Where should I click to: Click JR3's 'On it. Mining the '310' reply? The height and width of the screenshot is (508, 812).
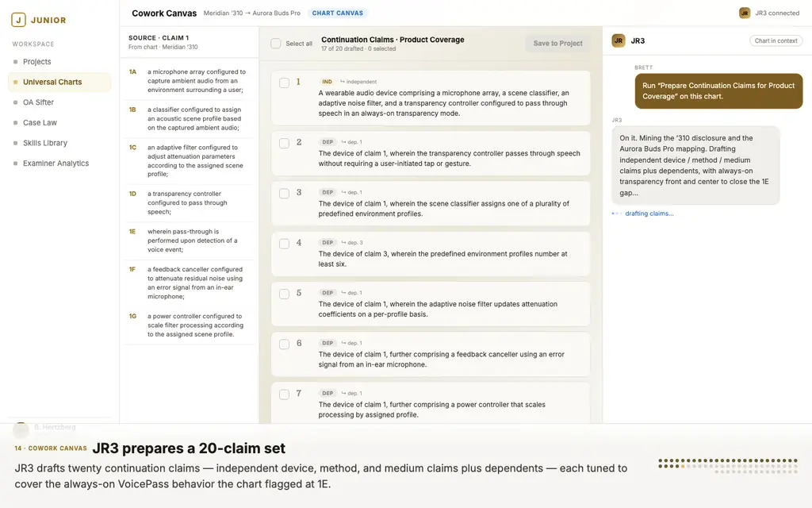(695, 165)
